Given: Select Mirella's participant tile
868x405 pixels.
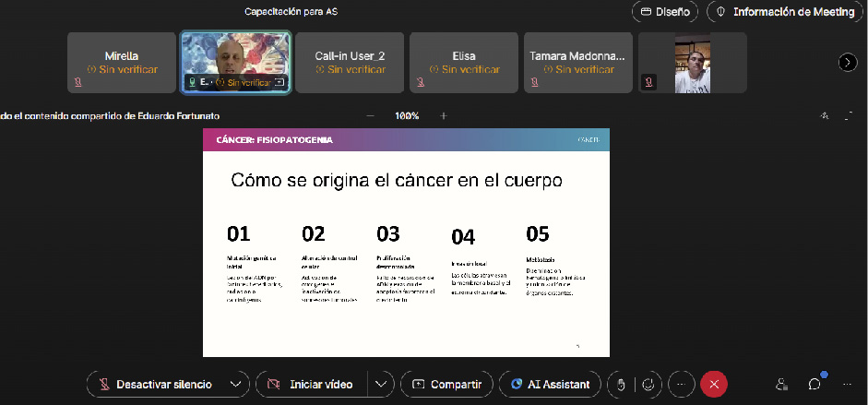Looking at the screenshot, I should [122, 62].
